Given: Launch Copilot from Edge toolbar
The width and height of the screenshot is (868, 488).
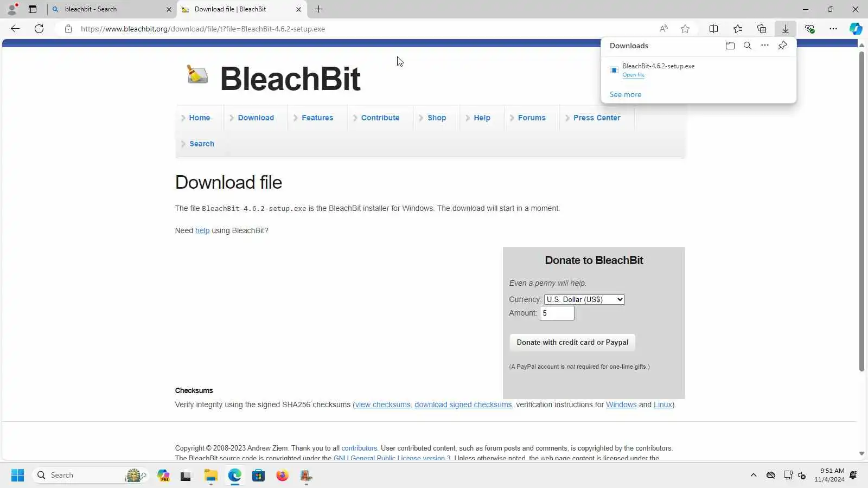Looking at the screenshot, I should pyautogui.click(x=856, y=29).
